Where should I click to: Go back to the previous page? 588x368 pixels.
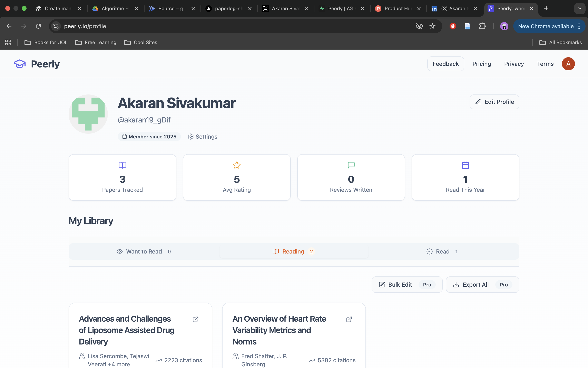[x=9, y=26]
